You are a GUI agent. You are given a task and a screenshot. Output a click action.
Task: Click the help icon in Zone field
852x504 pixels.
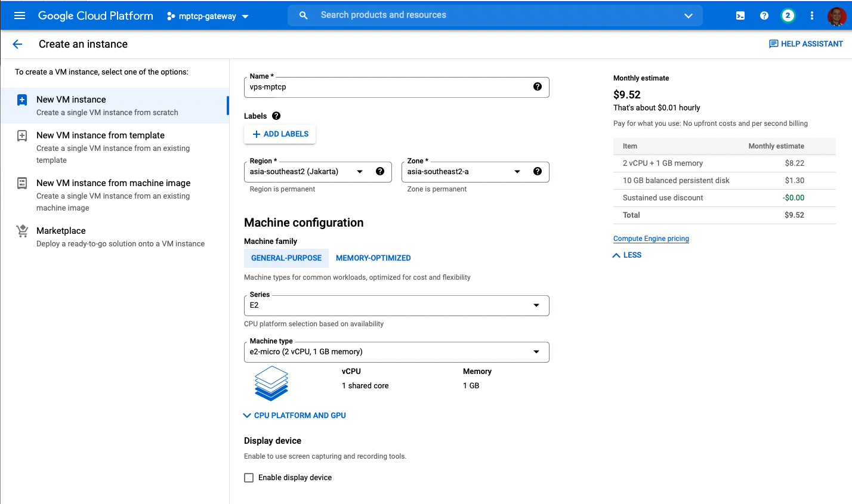click(x=538, y=172)
